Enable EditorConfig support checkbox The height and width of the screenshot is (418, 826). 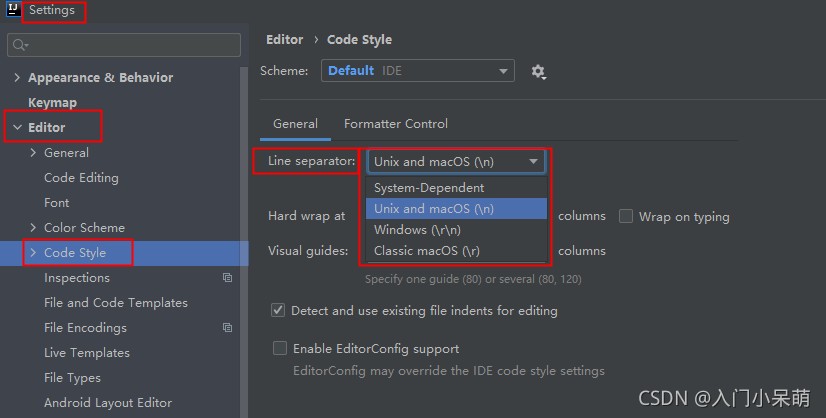click(x=279, y=349)
